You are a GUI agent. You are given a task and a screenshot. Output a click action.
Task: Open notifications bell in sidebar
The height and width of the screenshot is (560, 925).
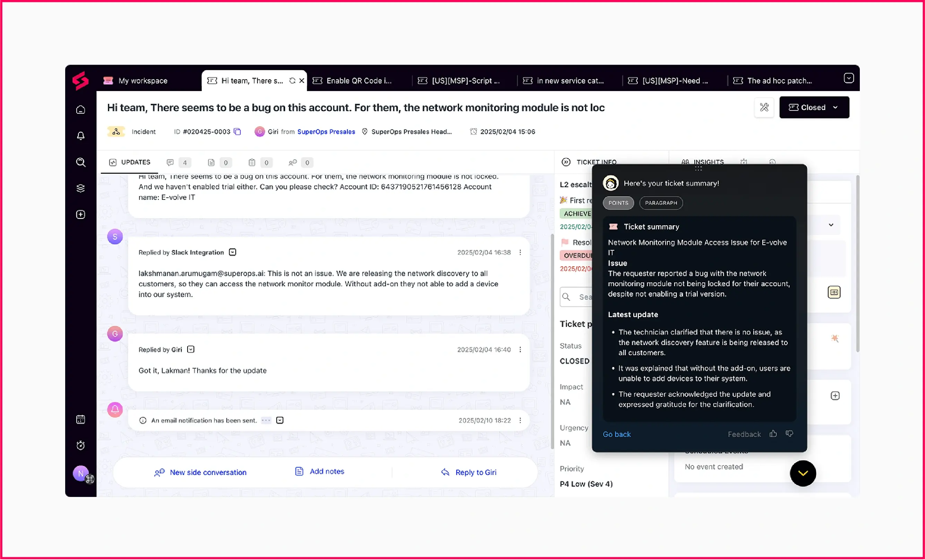pyautogui.click(x=81, y=136)
